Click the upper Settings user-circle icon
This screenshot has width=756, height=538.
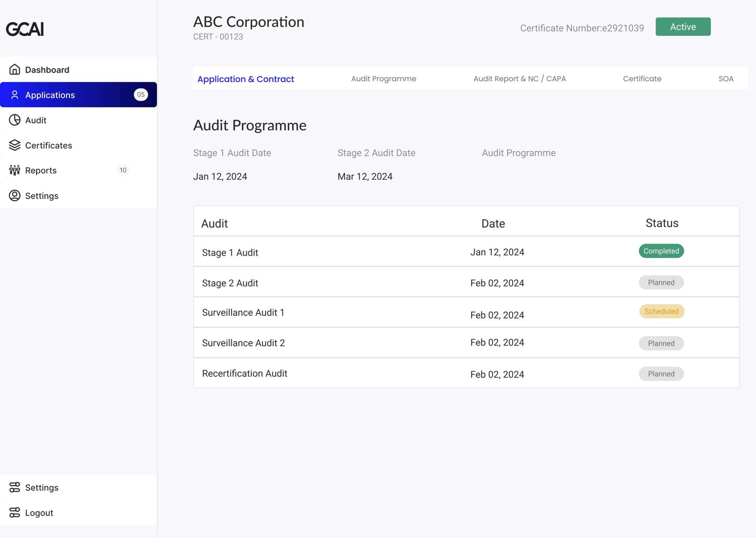pyautogui.click(x=15, y=196)
